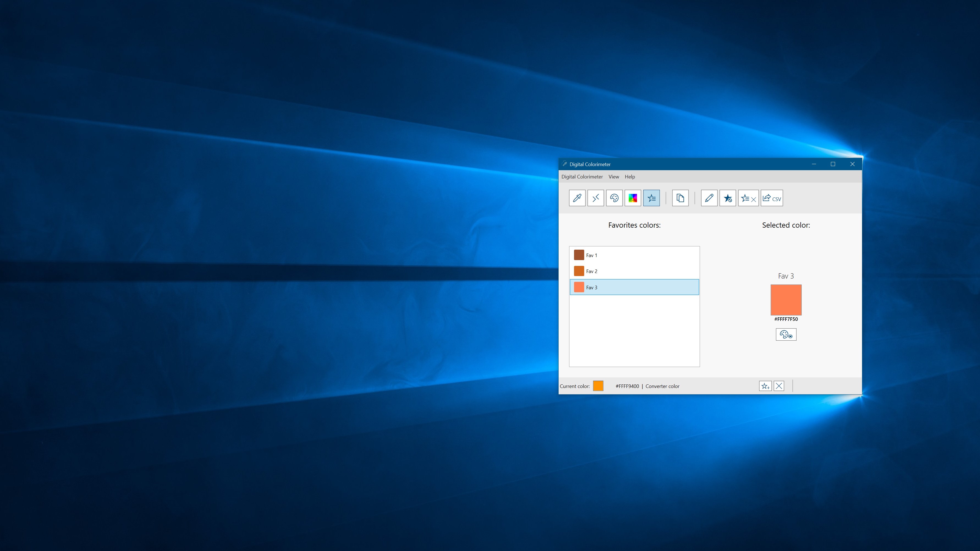This screenshot has height=551, width=980.
Task: Click the large coral selected color swatch
Action: (786, 300)
